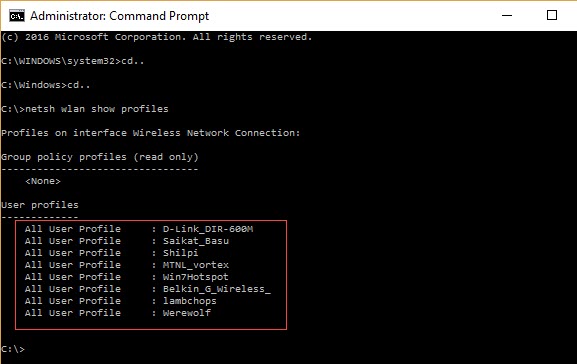This screenshot has height=364, width=577.
Task: Open the Command Prompt system menu icon
Action: (17, 16)
